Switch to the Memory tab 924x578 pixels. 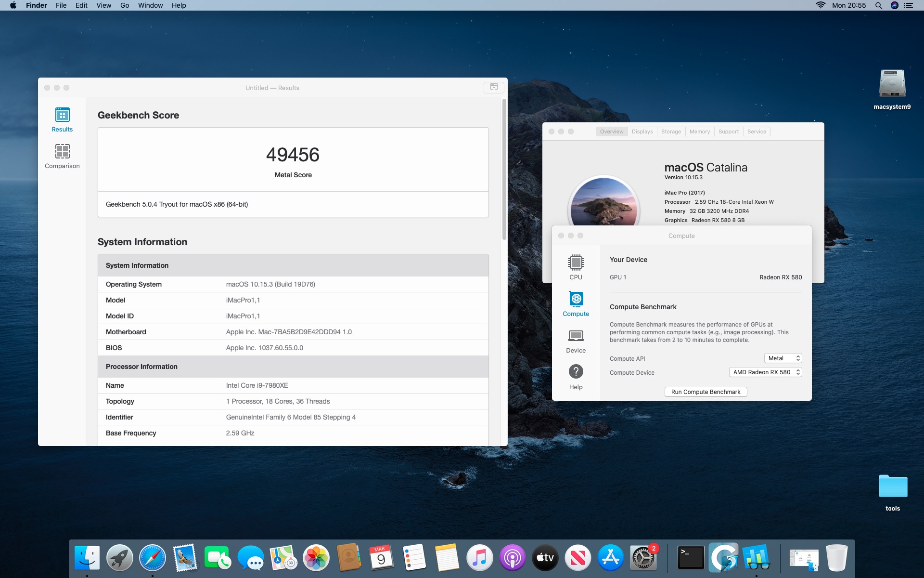(699, 131)
